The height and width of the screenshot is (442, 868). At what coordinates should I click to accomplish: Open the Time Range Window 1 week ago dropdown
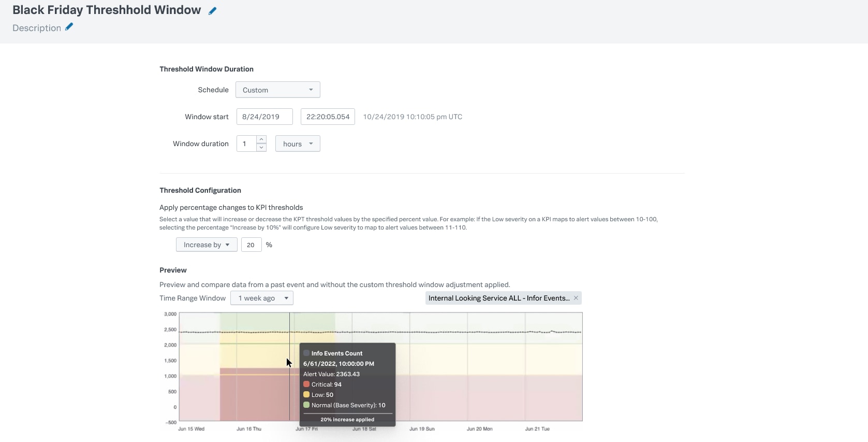pos(262,298)
